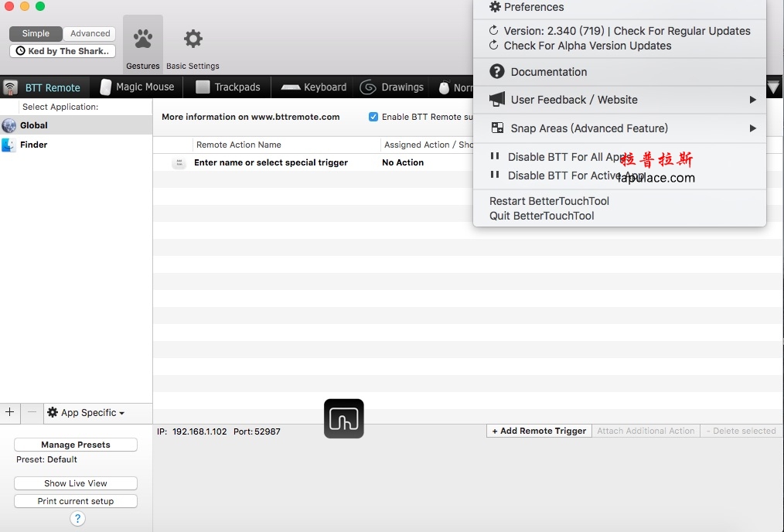Click pause icon beside Disable BTT For All Apps
Image resolution: width=784 pixels, height=532 pixels.
pos(495,156)
